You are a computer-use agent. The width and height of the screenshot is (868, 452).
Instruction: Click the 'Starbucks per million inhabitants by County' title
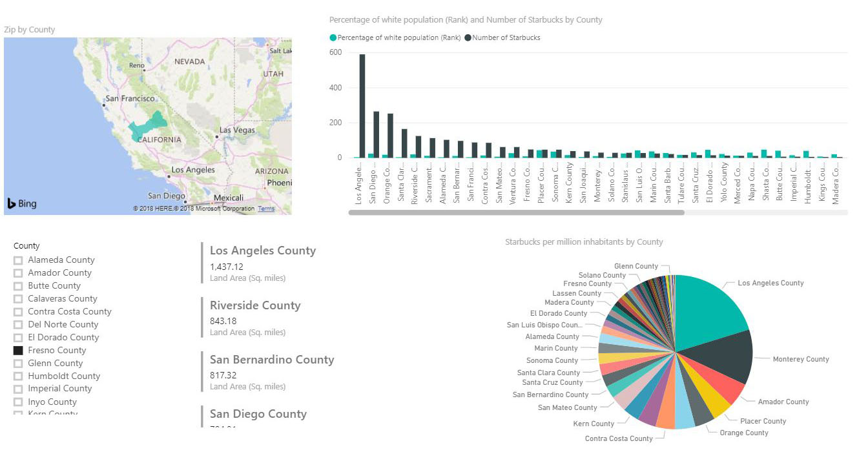[x=584, y=242]
